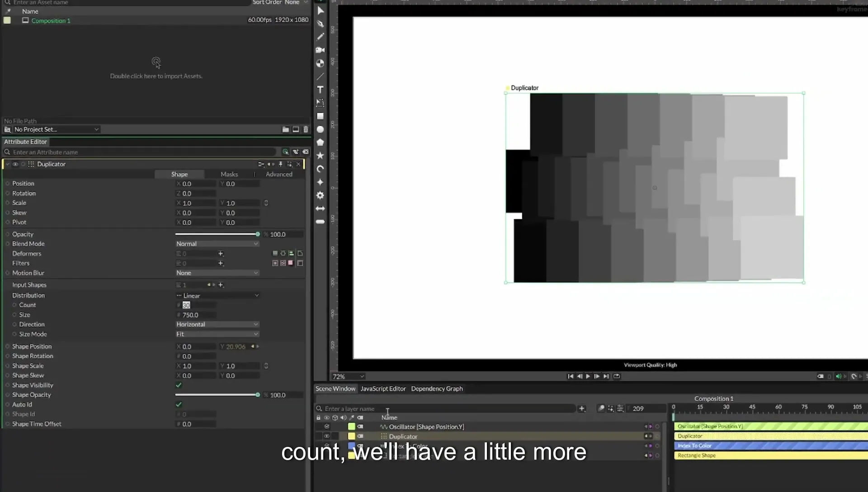Pin the Duplicator attribute editor
868x492 pixels.
280,164
